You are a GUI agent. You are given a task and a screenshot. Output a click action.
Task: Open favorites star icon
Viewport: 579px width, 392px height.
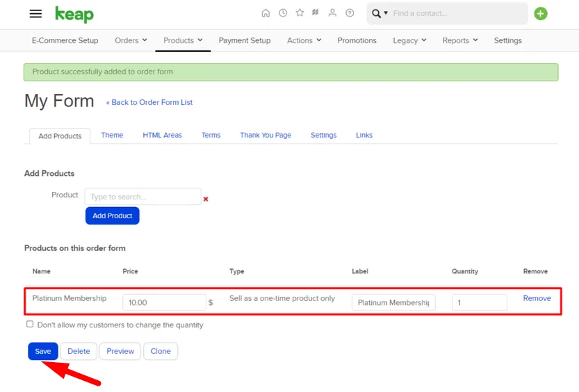point(300,13)
